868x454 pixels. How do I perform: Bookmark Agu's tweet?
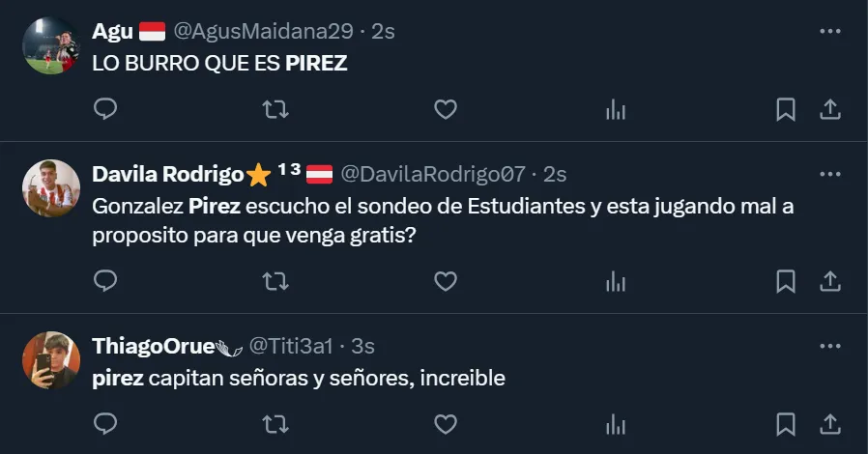[x=786, y=109]
